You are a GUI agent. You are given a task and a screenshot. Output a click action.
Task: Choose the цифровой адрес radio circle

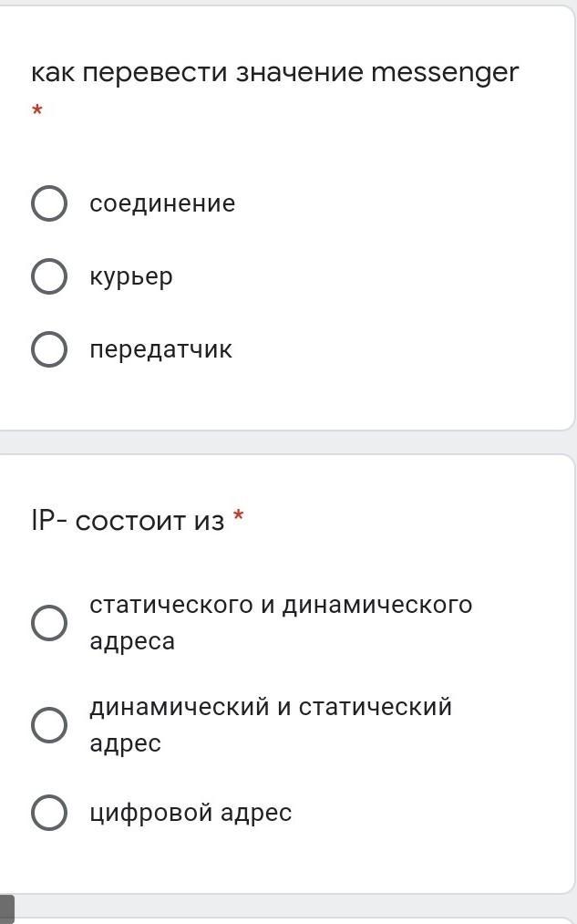coord(49,813)
